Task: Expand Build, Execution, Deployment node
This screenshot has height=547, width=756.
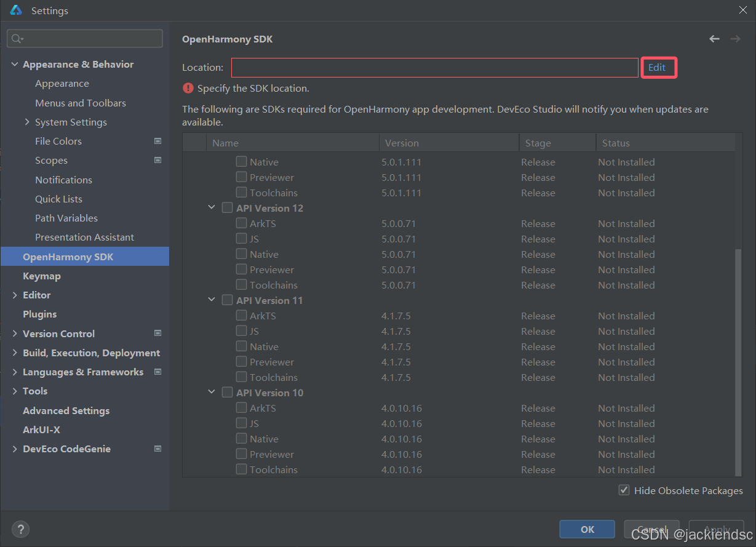Action: [15, 353]
